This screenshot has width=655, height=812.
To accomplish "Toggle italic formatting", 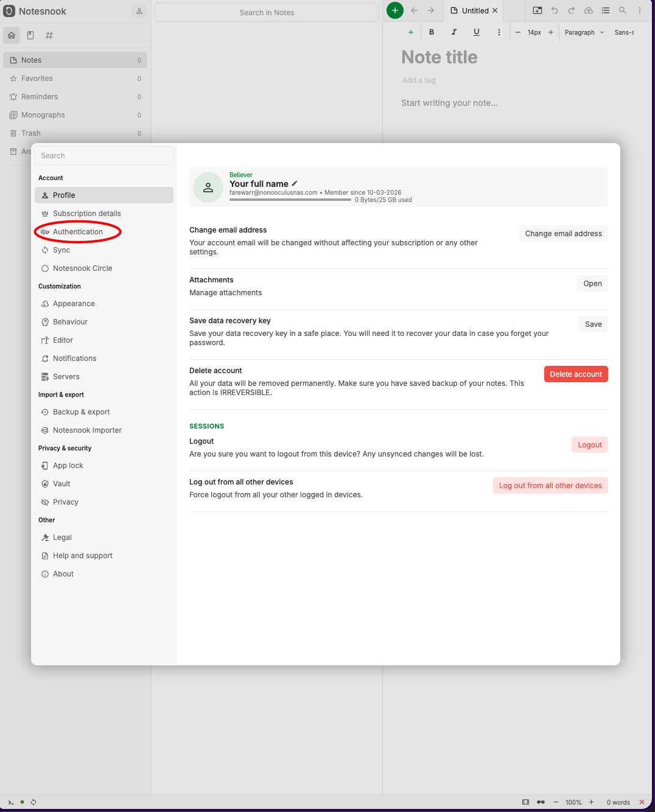I will 454,32.
